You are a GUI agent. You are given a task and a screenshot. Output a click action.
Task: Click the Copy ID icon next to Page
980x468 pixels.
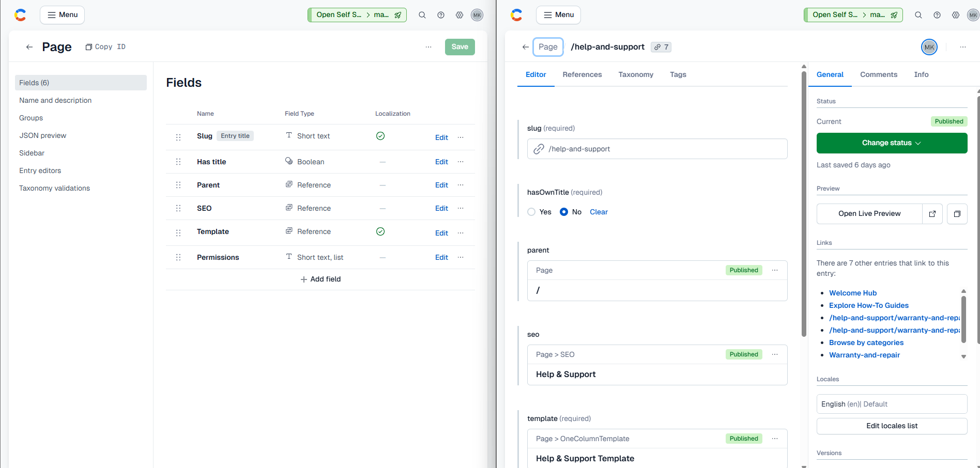click(x=88, y=46)
